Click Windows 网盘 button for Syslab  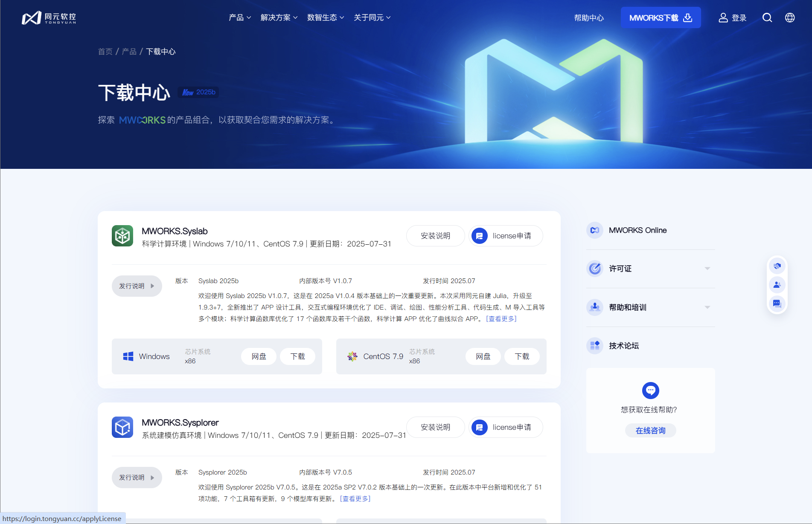(x=259, y=356)
